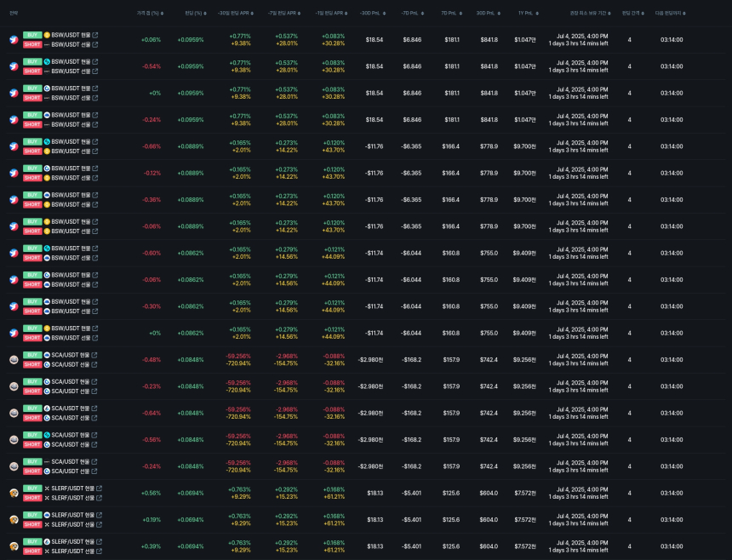Click the BUY badge on the first SCA row
Viewport: 732px width, 560px height.
pos(32,356)
